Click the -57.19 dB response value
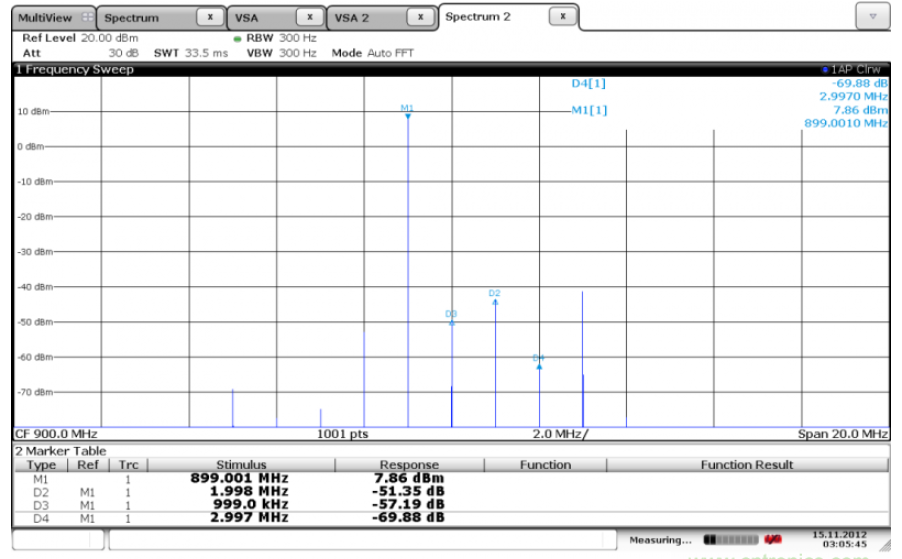This screenshot has width=902, height=559. click(x=408, y=505)
